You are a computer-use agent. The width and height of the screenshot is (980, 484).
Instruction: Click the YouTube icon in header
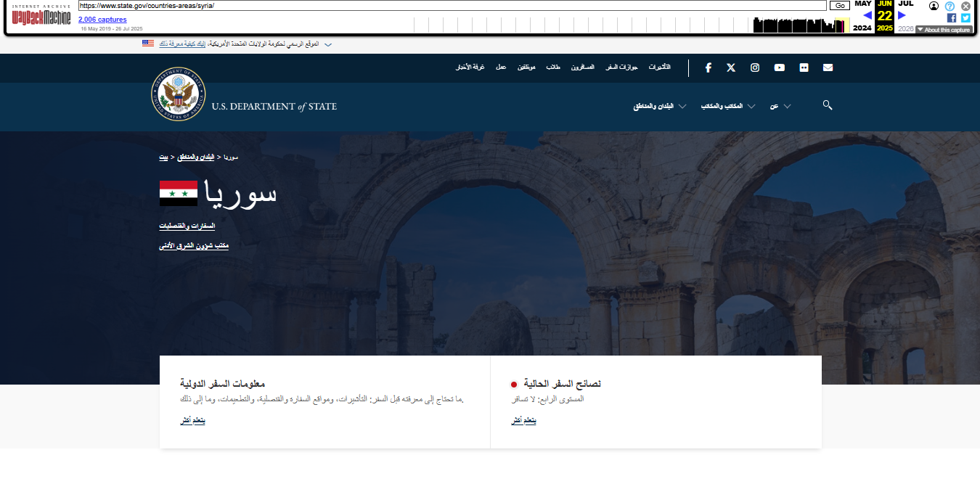[779, 67]
